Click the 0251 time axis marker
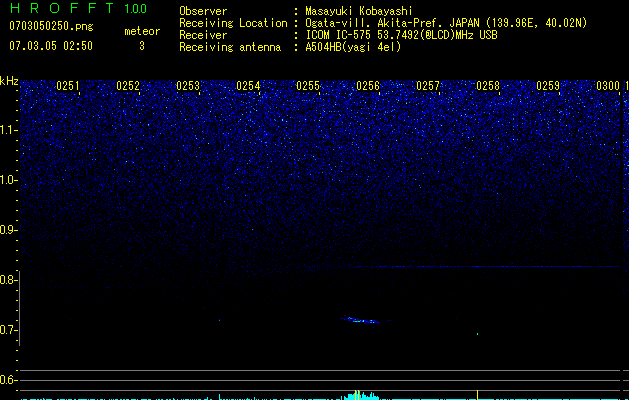The height and width of the screenshot is (400, 629). click(68, 86)
